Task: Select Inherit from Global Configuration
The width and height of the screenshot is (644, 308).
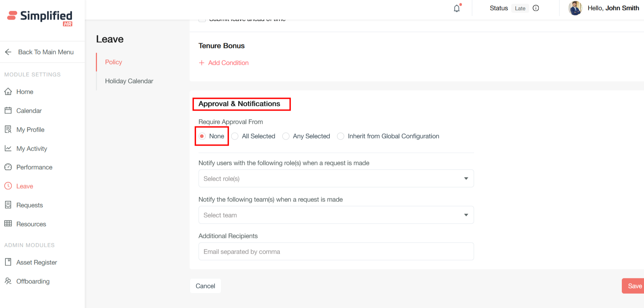Action: (341, 136)
